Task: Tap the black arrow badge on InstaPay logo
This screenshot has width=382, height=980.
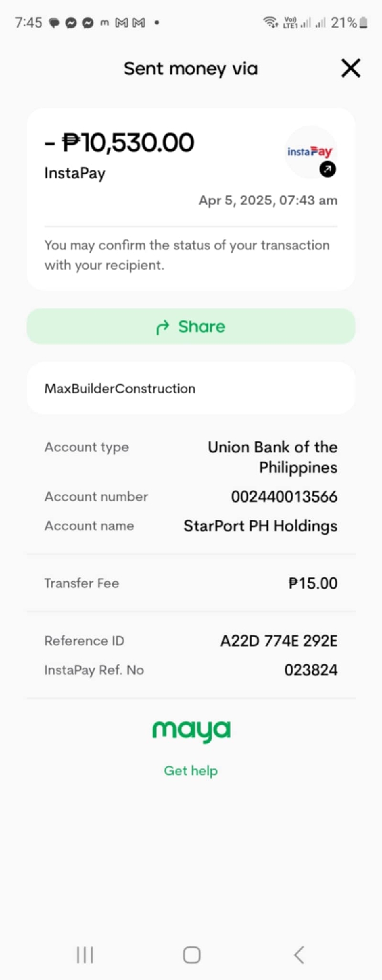Action: point(328,169)
